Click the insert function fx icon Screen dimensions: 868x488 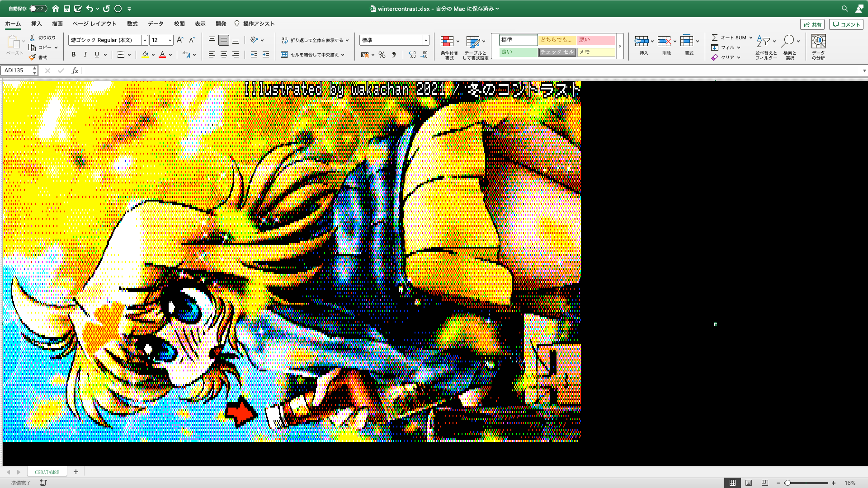[75, 70]
